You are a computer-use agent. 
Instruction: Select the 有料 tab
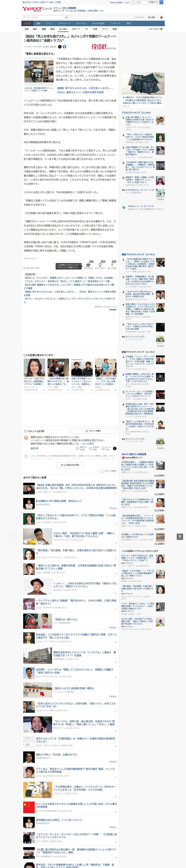coord(128,24)
